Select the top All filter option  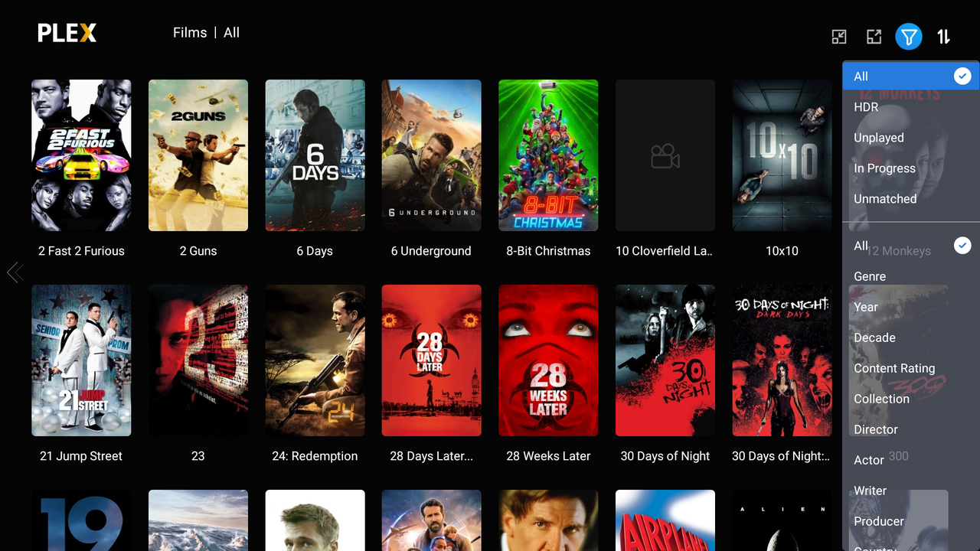click(x=911, y=77)
